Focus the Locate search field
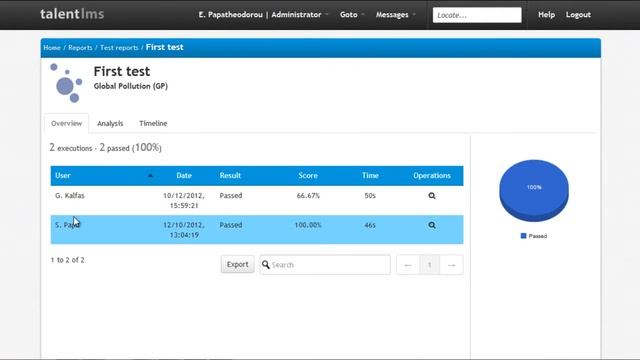The height and width of the screenshot is (360, 640). pyautogui.click(x=477, y=15)
